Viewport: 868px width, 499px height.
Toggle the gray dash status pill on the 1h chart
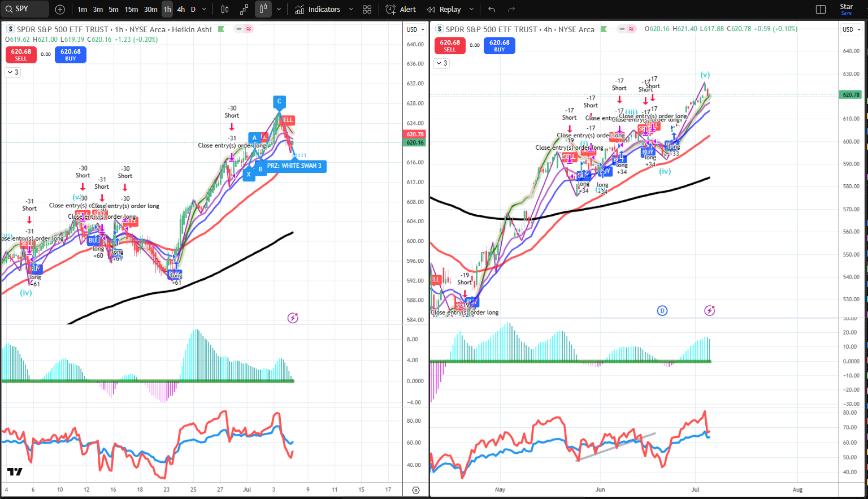[239, 29]
